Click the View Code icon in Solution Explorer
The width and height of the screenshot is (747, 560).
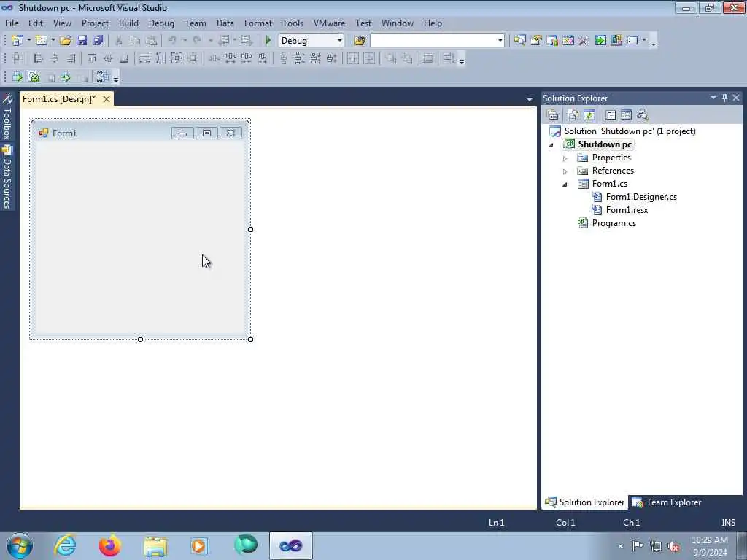(611, 114)
